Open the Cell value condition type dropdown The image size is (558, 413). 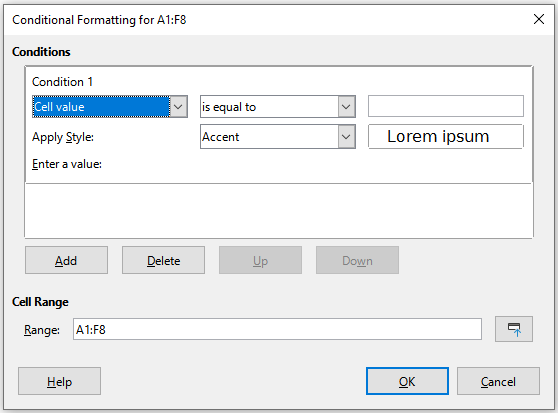point(110,106)
